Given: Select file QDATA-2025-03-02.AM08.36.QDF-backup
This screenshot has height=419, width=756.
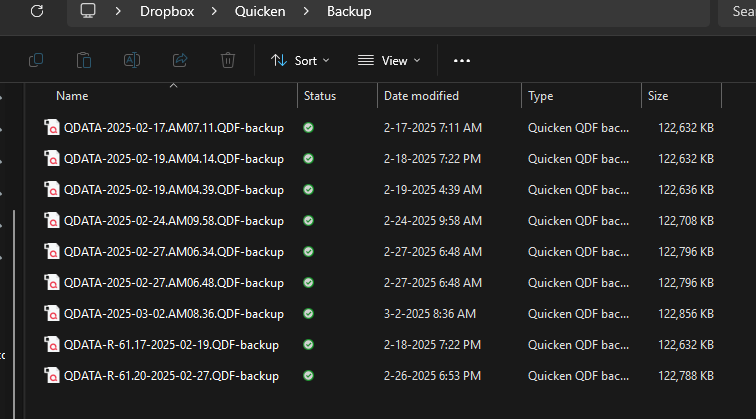Looking at the screenshot, I should [x=174, y=314].
